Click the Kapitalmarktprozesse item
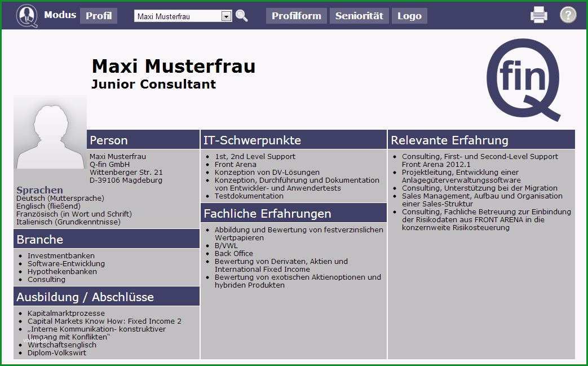This screenshot has width=588, height=366. (66, 313)
